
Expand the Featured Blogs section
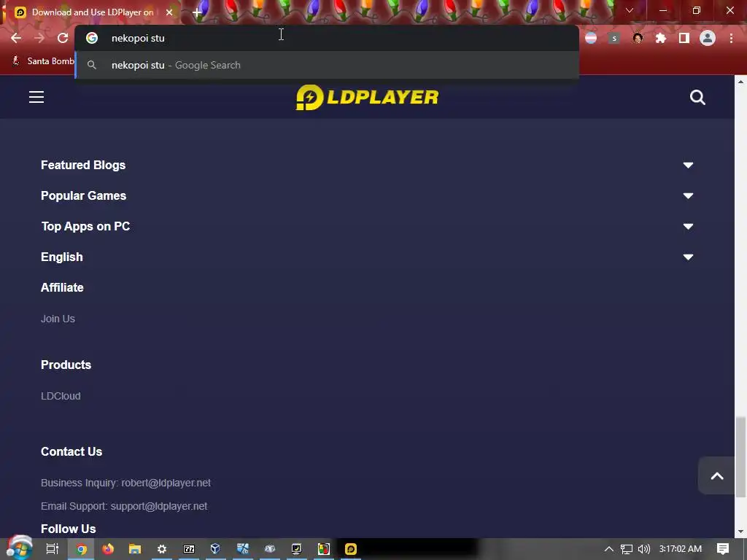click(x=367, y=166)
